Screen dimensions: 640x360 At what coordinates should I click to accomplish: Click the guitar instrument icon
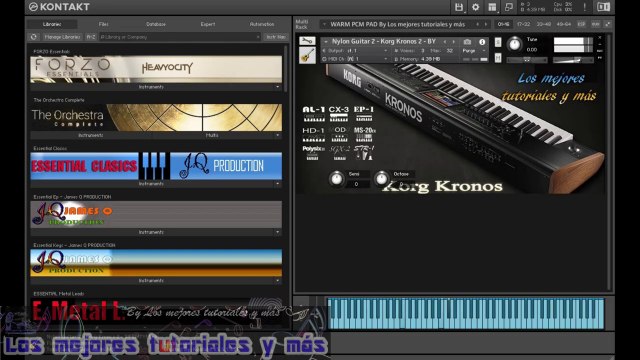(x=307, y=55)
